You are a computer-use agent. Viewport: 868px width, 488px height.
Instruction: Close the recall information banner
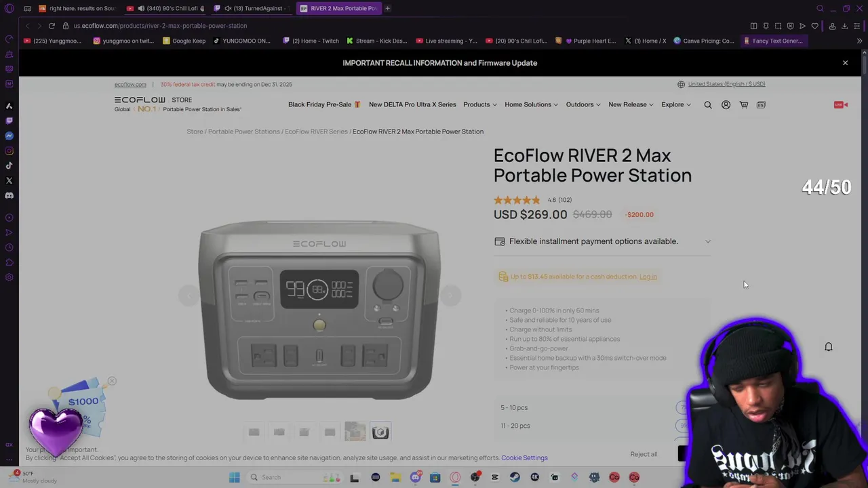[845, 63]
